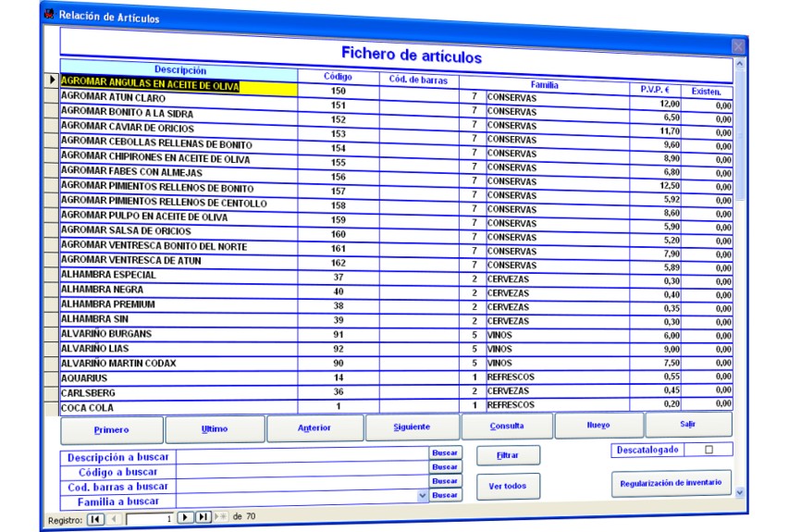Go to Siguiente record button
The width and height of the screenshot is (789, 532).
point(413,427)
